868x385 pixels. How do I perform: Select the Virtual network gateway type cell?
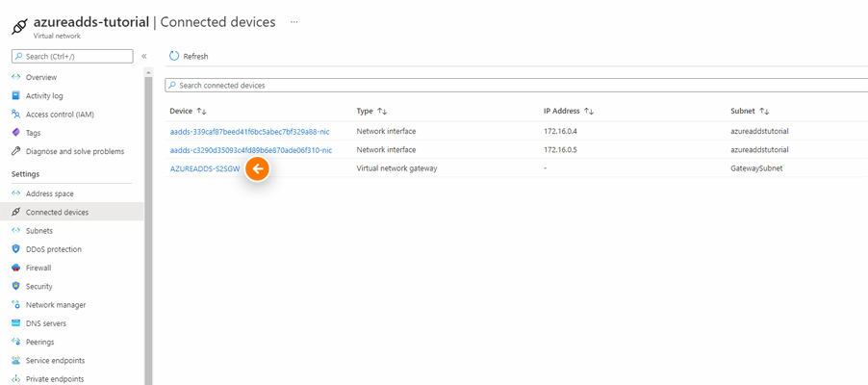pos(396,168)
